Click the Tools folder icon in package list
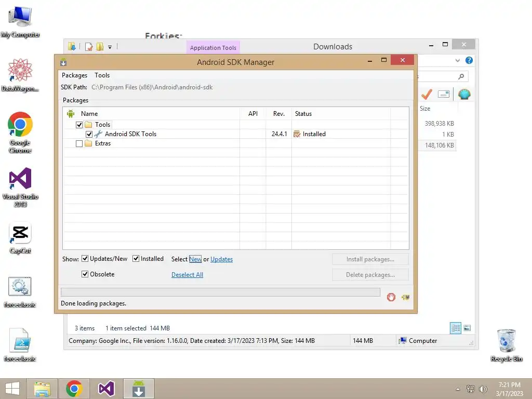This screenshot has width=532, height=399. point(88,125)
